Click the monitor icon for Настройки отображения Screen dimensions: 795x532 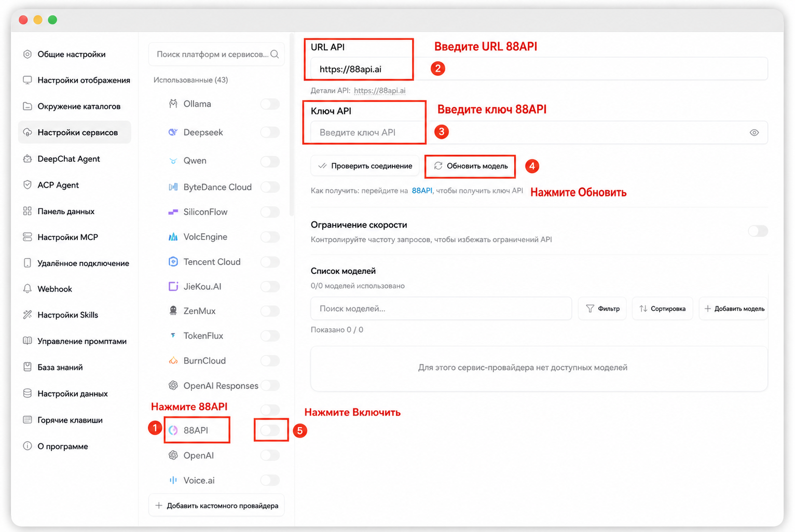(x=28, y=80)
